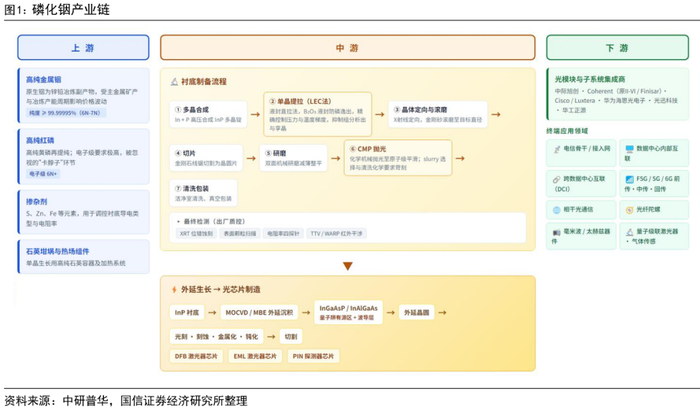Image resolution: width=700 pixels, height=410 pixels.
Task: Click the 最终检测（出厂质控）label
Action: [214, 222]
